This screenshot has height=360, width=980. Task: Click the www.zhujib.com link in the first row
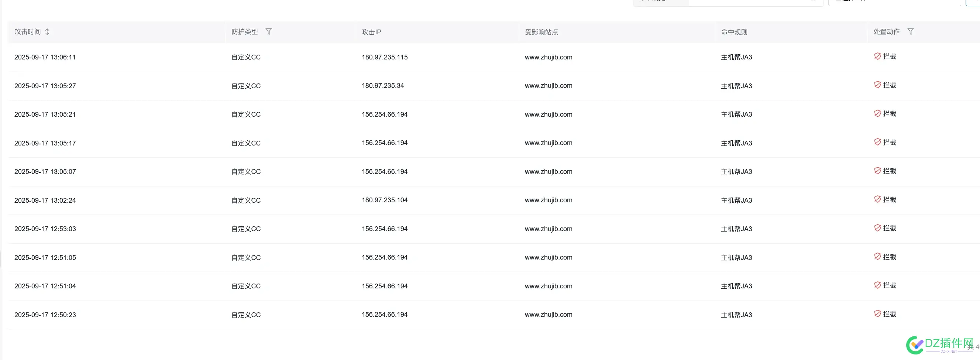[548, 57]
